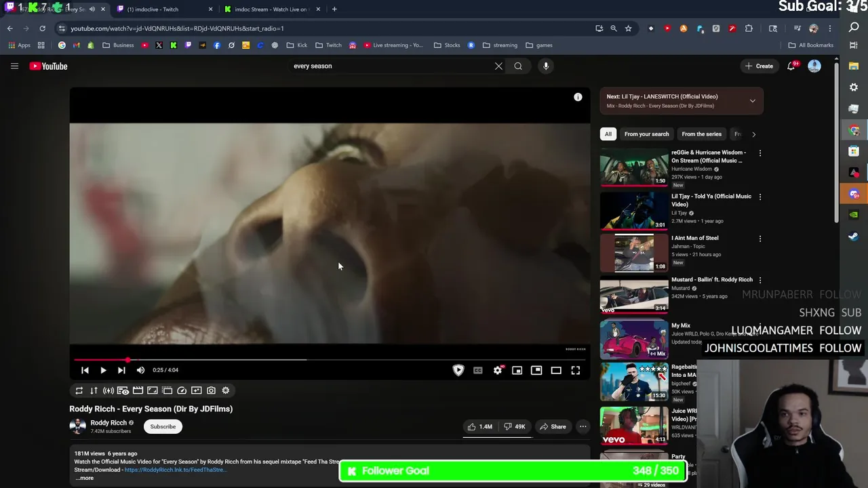Open the Apps bookmark shortcut

pyautogui.click(x=19, y=45)
